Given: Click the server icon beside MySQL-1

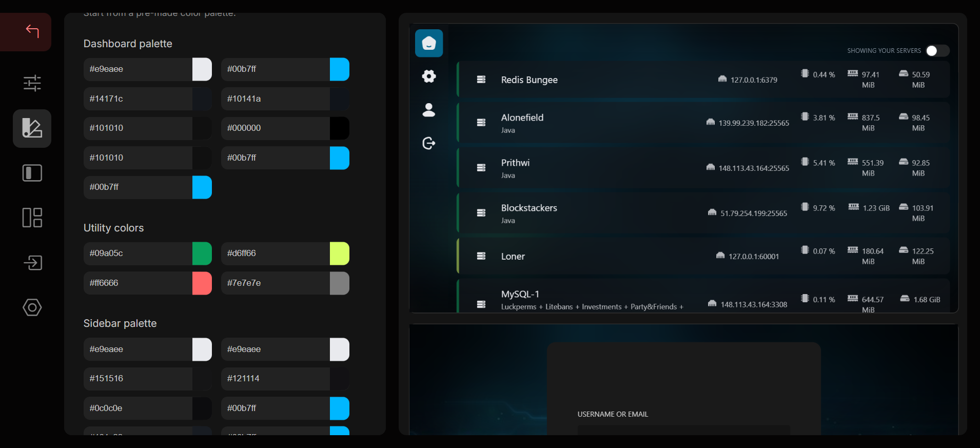Looking at the screenshot, I should click(x=481, y=304).
